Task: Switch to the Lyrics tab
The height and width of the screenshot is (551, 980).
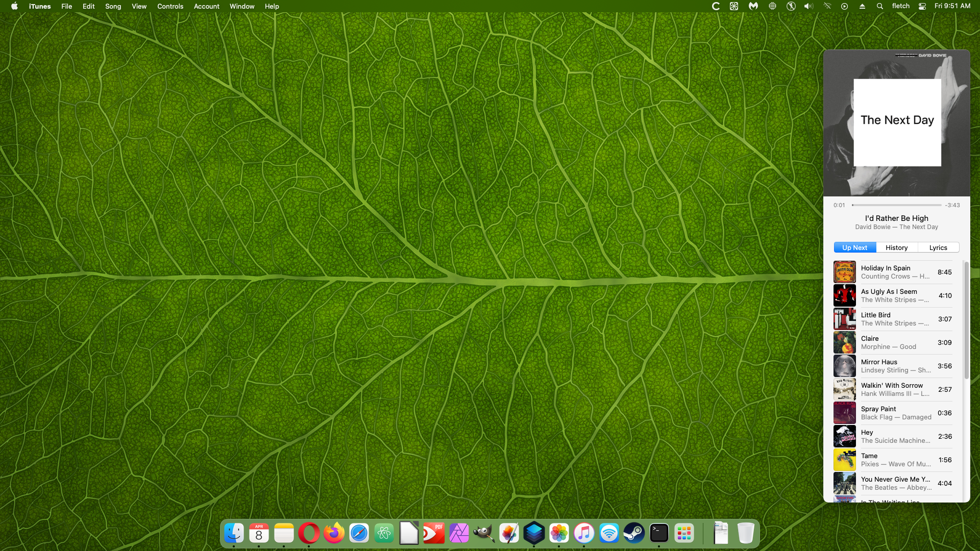Action: coord(938,247)
